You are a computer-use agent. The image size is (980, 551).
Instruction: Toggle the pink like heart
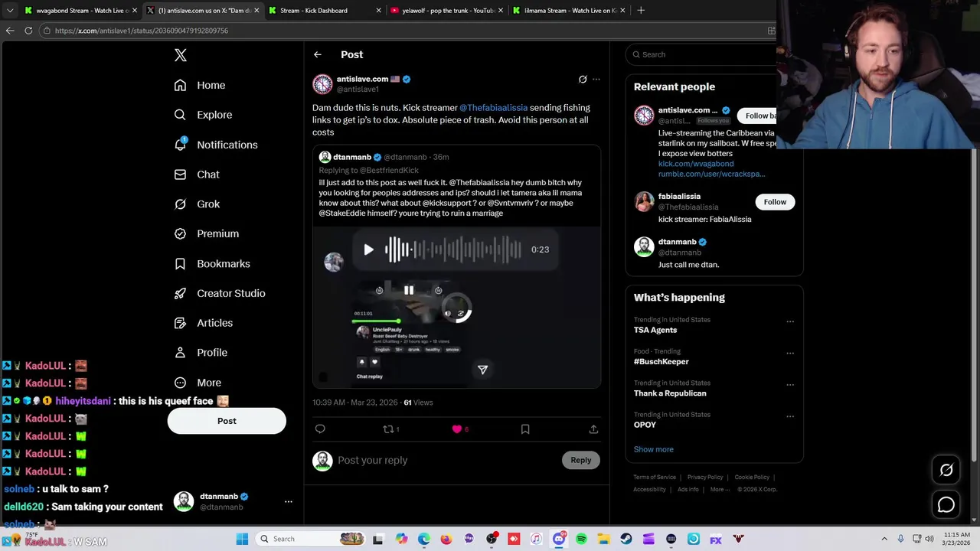[x=457, y=429]
